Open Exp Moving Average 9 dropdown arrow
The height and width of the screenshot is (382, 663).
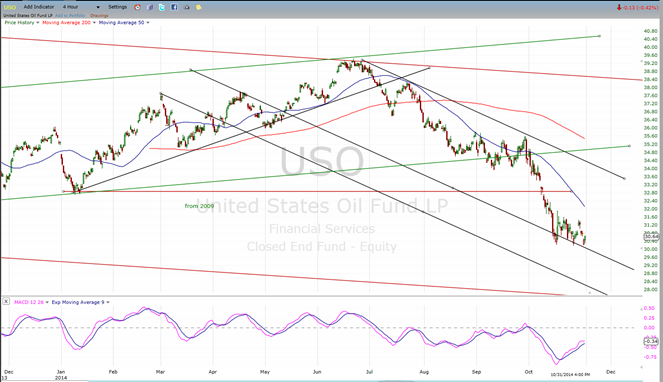[x=108, y=302]
